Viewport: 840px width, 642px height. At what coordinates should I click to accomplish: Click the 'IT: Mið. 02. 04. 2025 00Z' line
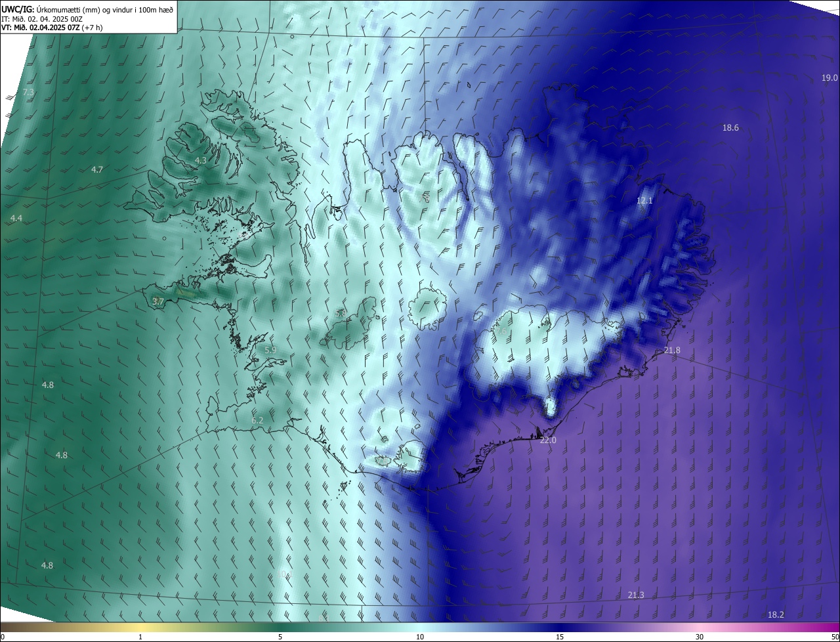pyautogui.click(x=42, y=19)
